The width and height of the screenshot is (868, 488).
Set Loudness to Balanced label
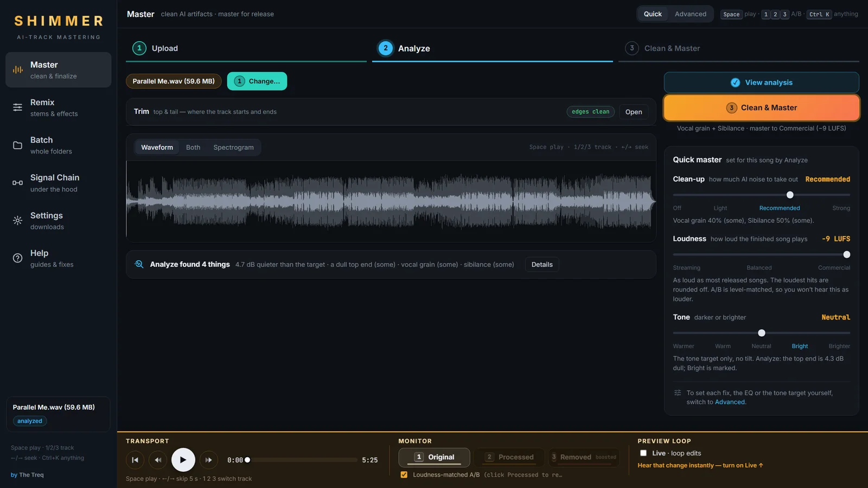pyautogui.click(x=759, y=268)
